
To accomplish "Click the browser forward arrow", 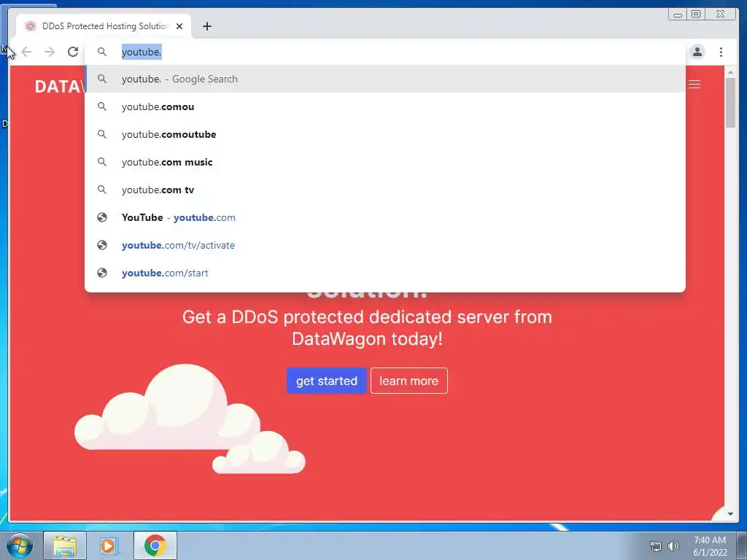I will 50,52.
